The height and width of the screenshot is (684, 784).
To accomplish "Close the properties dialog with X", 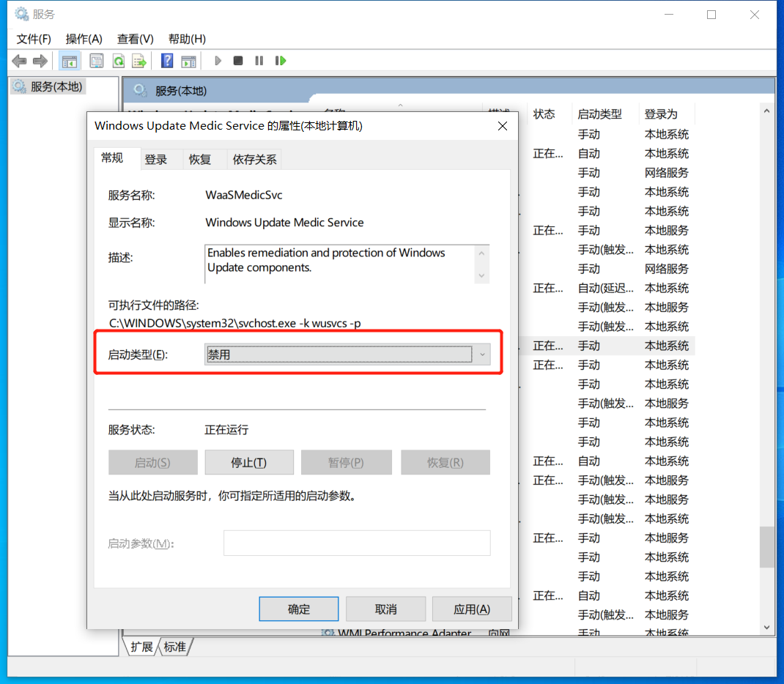I will (x=503, y=126).
